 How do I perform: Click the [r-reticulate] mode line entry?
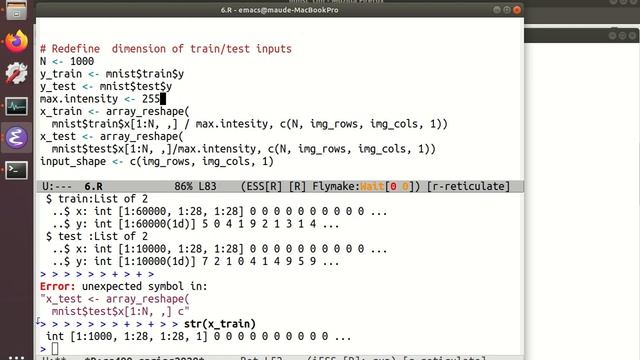click(x=468, y=187)
